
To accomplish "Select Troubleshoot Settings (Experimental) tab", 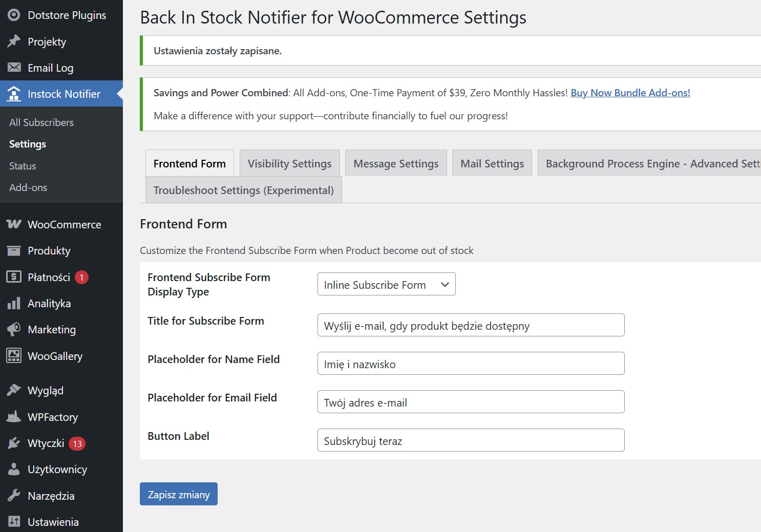I will coord(243,190).
